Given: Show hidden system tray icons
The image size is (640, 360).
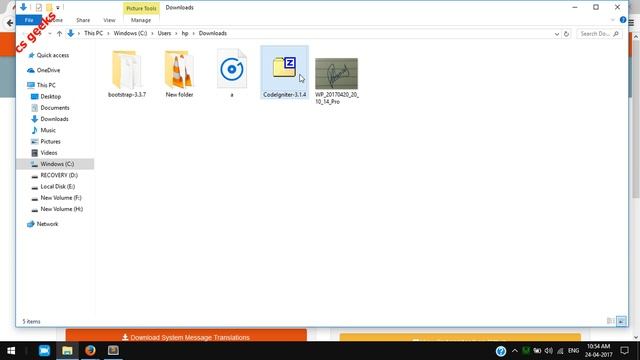Looking at the screenshot, I should 515,351.
